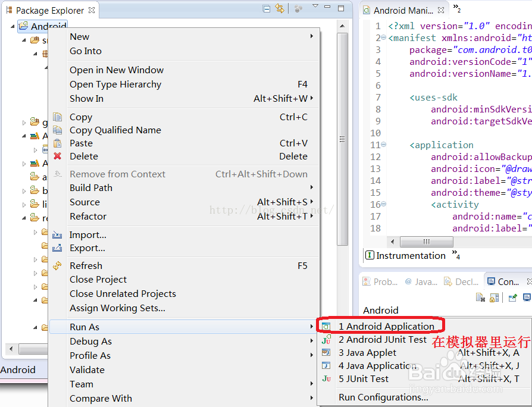The height and width of the screenshot is (407, 532).
Task: Click the Clear Console icon
Action: pos(480,298)
